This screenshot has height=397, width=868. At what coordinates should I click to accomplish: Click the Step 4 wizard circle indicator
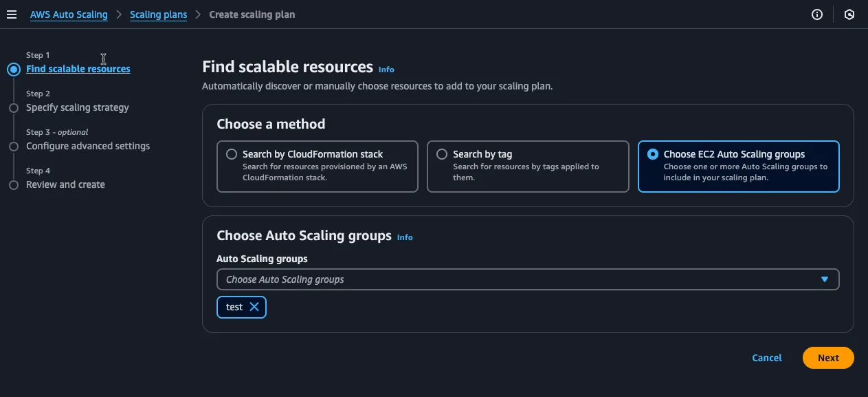[13, 185]
